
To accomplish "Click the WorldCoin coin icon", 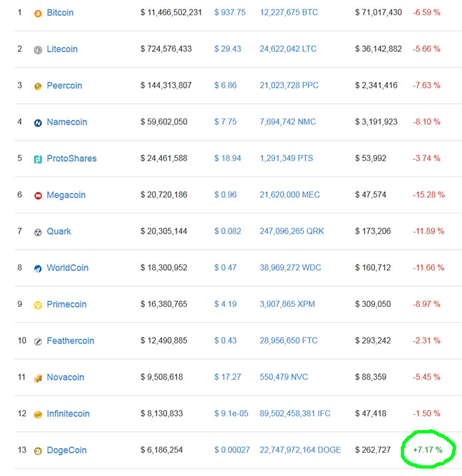I will click(x=38, y=269).
